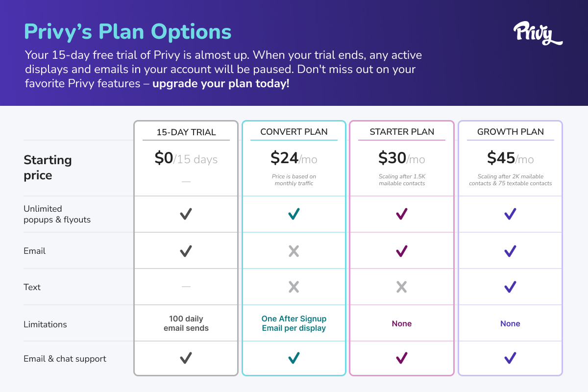Click Starter Plan's Text X mark
The image size is (588, 392).
402,287
